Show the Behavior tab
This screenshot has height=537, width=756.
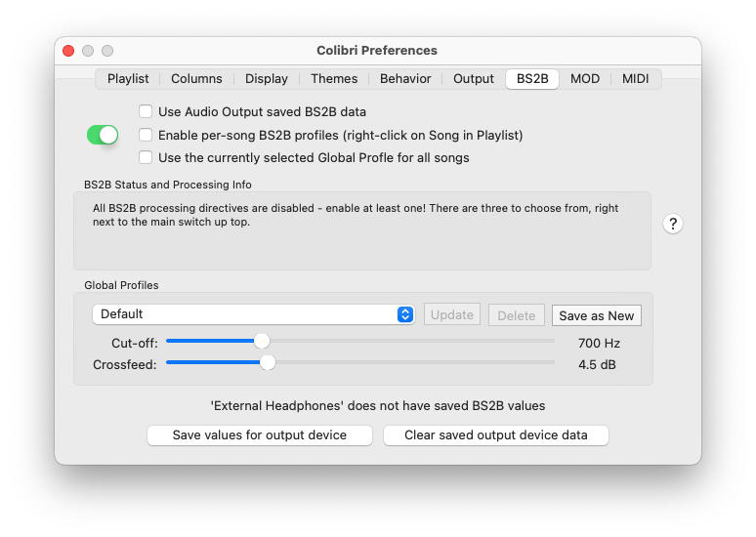point(405,78)
